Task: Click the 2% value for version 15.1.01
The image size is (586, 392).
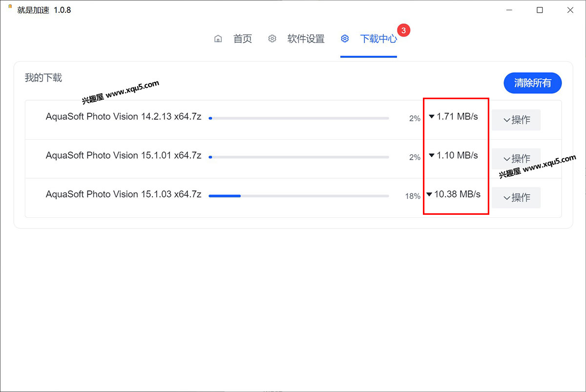Action: pyautogui.click(x=415, y=157)
